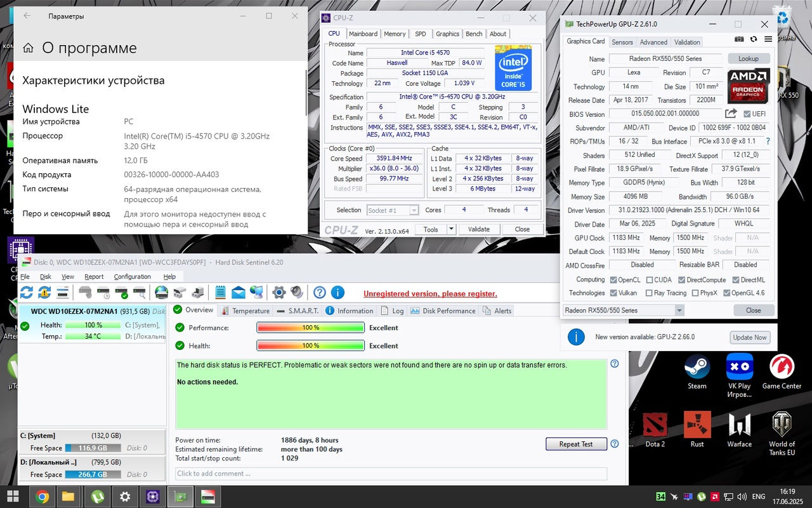Click the disk with green checkmark test icon
Viewport: 812px width, 508px height.
point(121,293)
